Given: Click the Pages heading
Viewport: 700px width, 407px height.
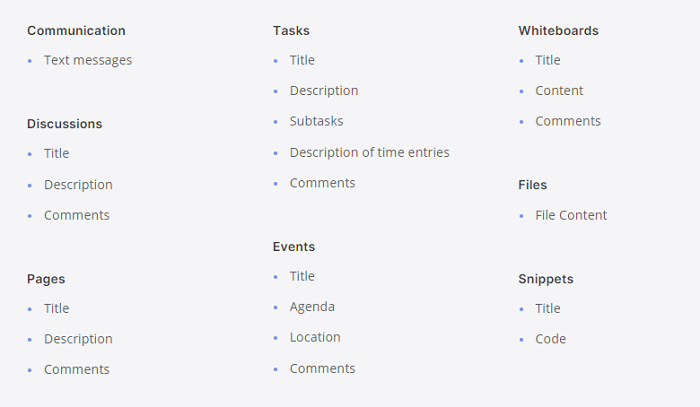Looking at the screenshot, I should click(x=46, y=279).
